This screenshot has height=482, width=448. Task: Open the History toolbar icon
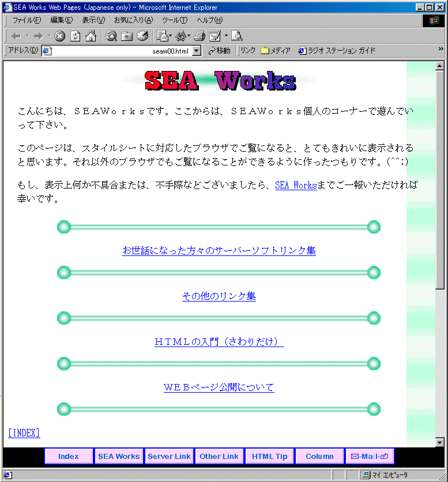(x=142, y=36)
